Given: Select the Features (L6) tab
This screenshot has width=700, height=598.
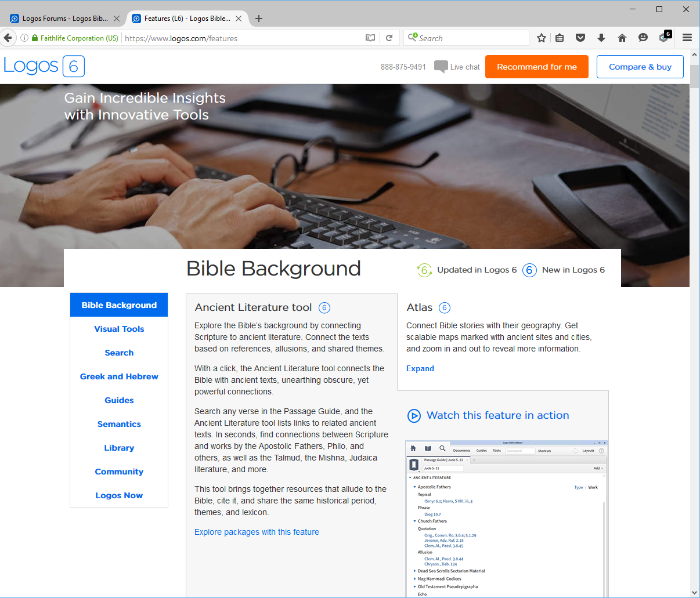Looking at the screenshot, I should 187,19.
